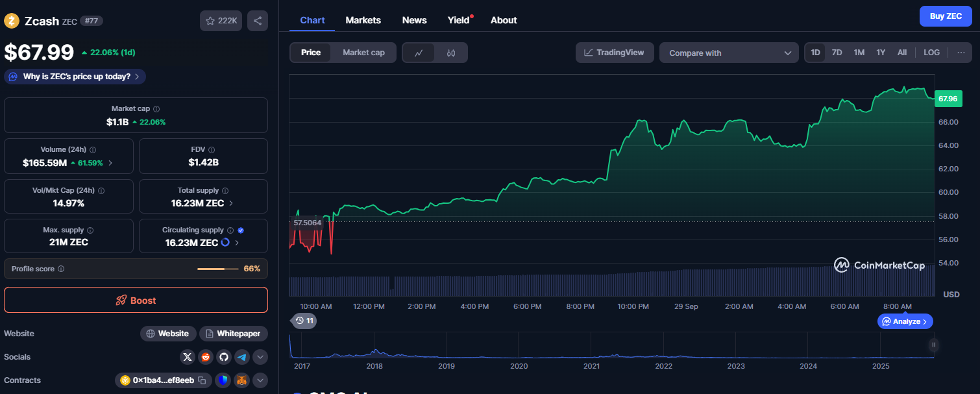
Task: Click the timeline range slider handle
Action: point(934,345)
